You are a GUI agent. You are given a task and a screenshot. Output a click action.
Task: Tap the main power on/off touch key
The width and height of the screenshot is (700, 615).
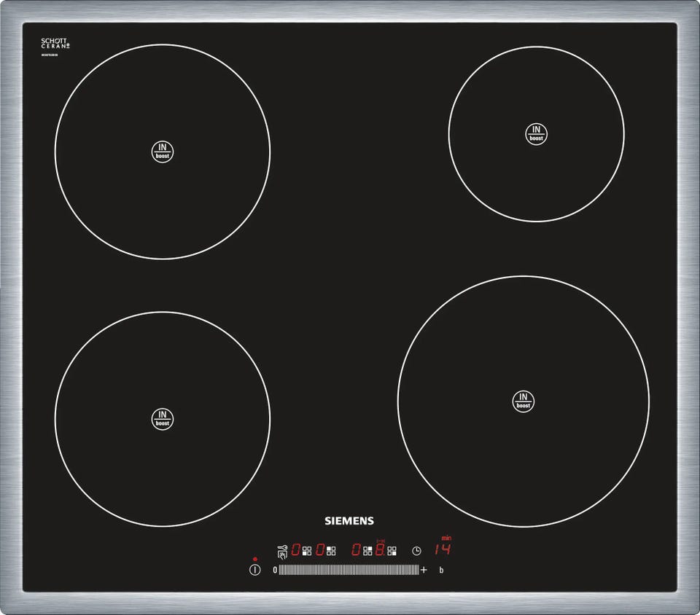(255, 570)
